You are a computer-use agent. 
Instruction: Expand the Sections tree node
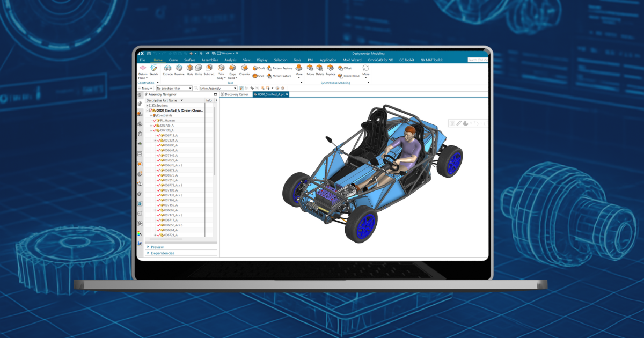[x=147, y=106]
